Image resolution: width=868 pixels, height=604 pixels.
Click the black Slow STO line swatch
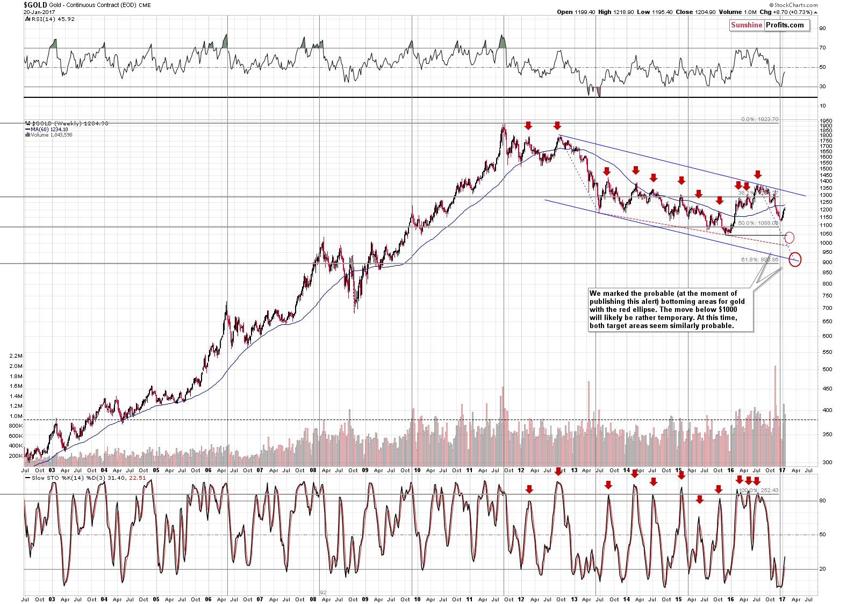[27, 478]
